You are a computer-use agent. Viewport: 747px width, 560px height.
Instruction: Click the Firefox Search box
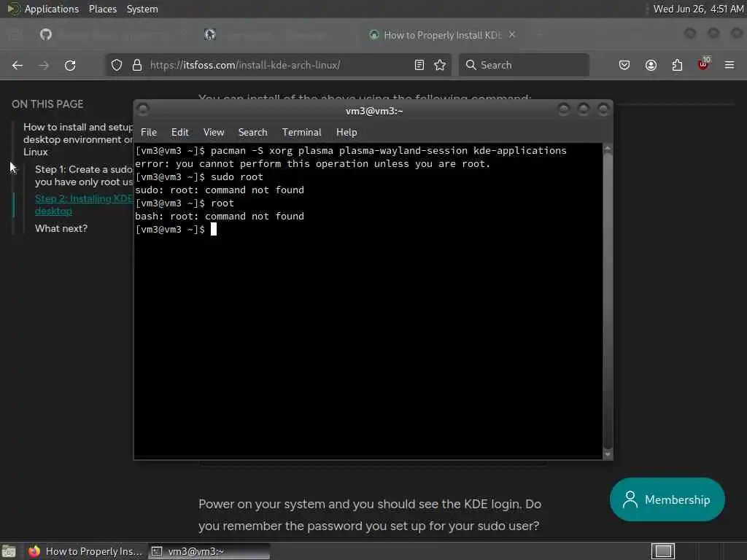click(x=524, y=65)
